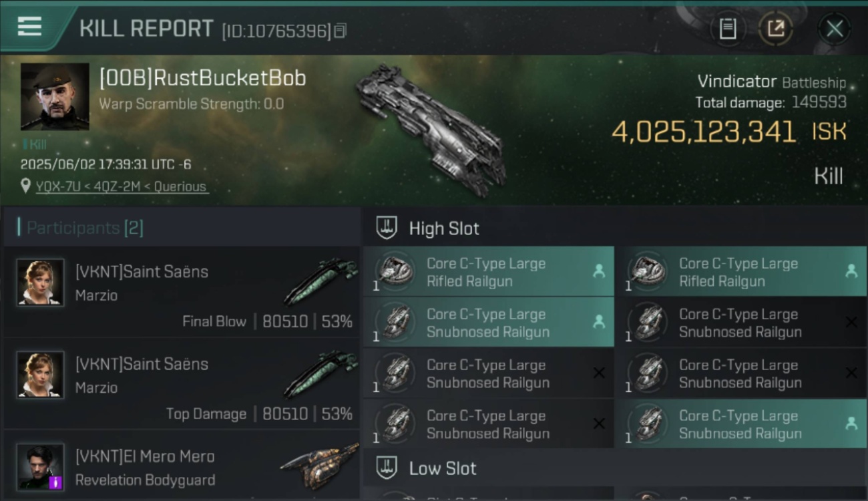868x501 pixels.
Task: Click the clipboard notes icon in the header
Action: [x=728, y=29]
